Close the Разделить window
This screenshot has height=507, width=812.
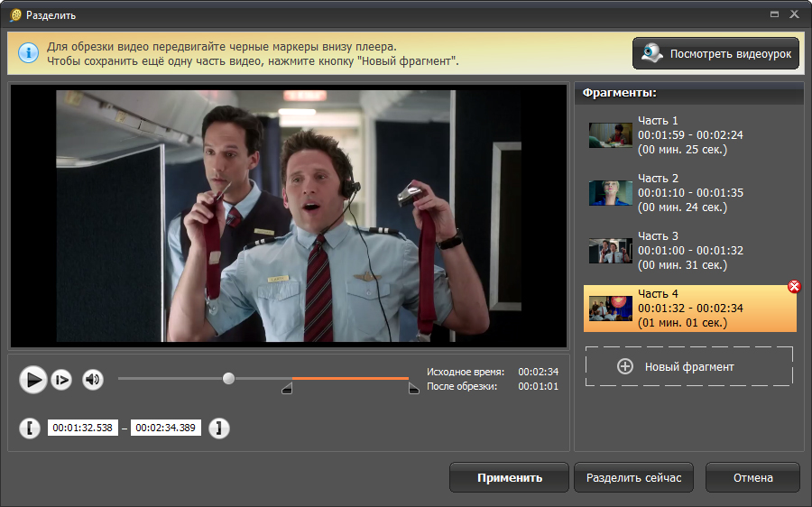(794, 14)
